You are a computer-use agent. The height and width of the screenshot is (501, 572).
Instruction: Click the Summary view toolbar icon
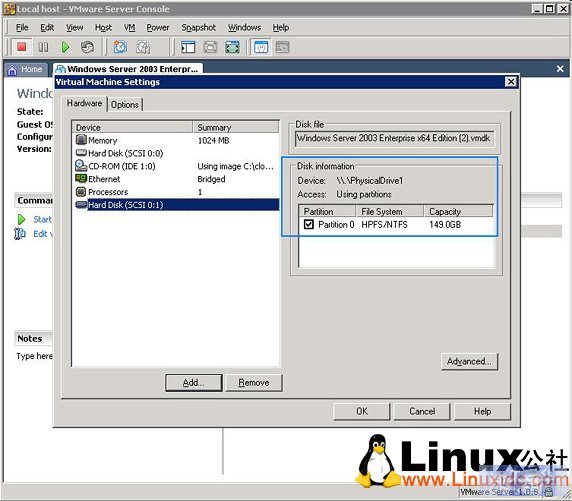(x=261, y=47)
